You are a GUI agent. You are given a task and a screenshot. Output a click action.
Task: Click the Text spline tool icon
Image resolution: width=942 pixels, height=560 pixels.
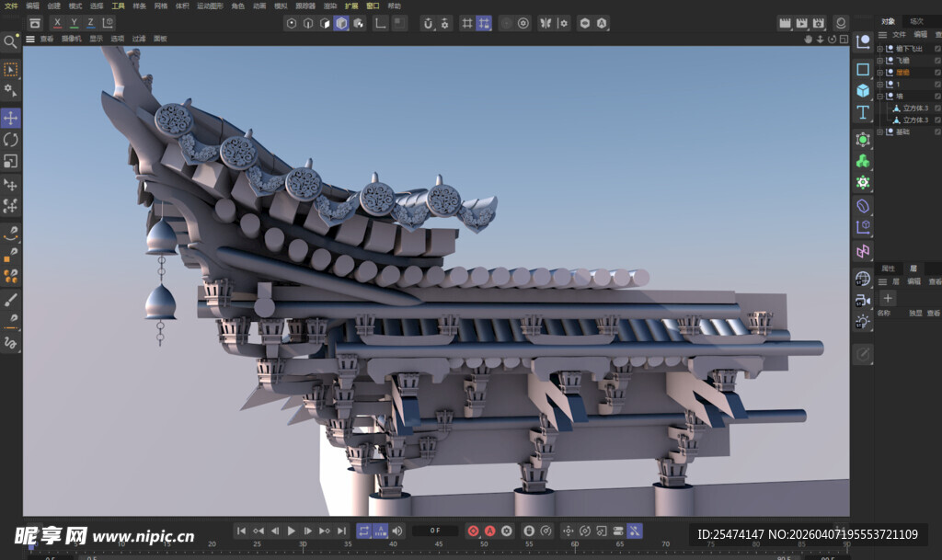(863, 112)
